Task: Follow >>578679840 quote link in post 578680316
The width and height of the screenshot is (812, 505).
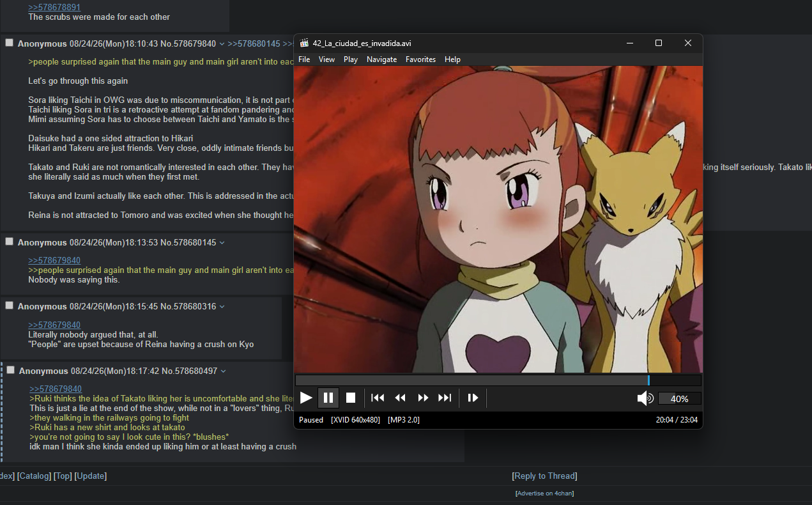Action: (x=54, y=325)
